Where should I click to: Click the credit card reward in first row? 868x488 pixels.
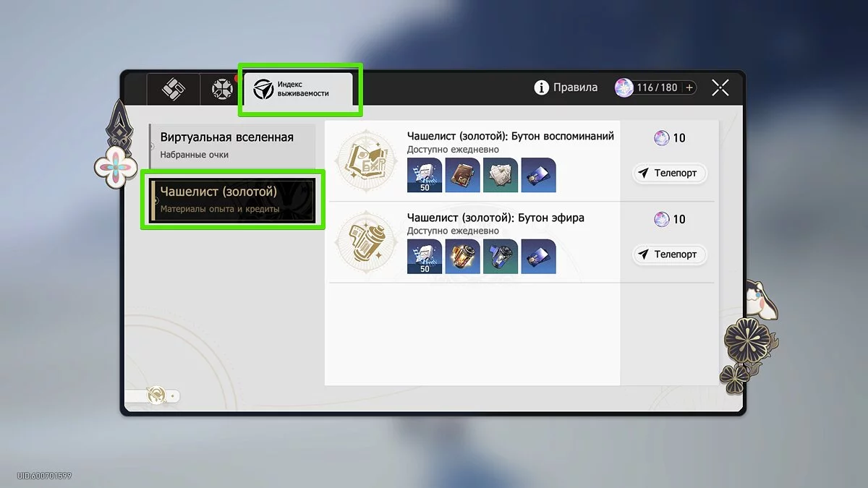[538, 176]
